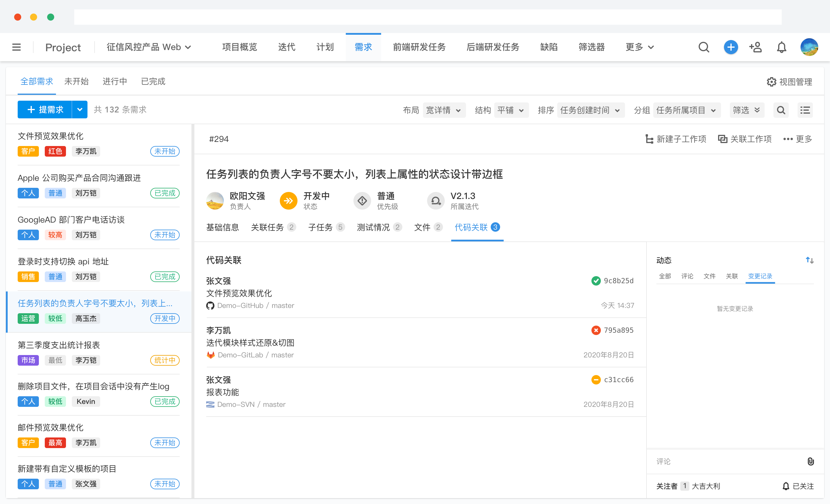
Task: Open the 任务创建时间 sort dropdown
Action: coord(591,110)
